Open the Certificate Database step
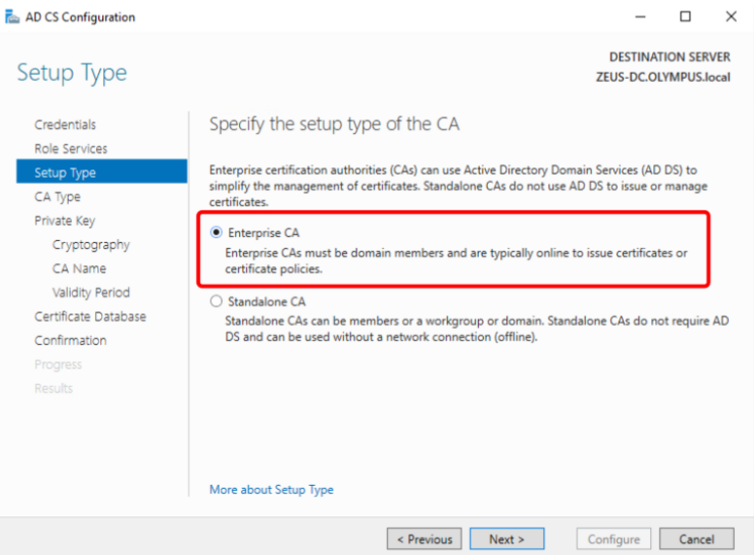Viewport: 756px width, 555px height. 90,317
